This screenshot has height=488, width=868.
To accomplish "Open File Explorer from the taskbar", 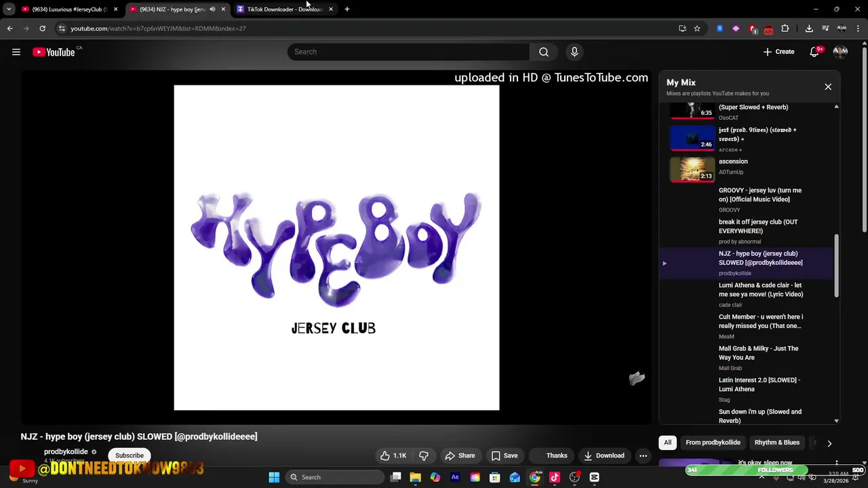I will 415,477.
